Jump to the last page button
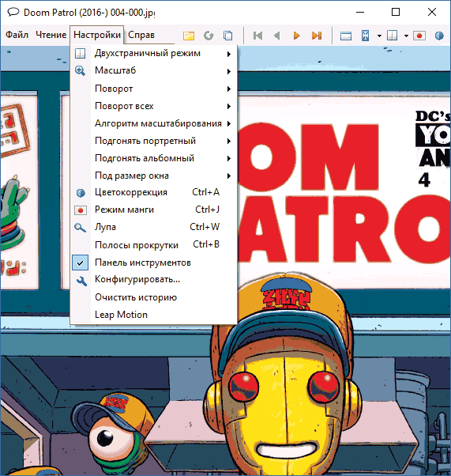 coord(317,36)
